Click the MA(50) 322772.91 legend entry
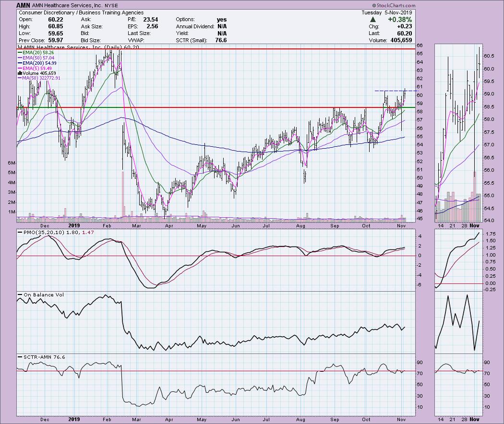504x424 pixels. [x=38, y=78]
